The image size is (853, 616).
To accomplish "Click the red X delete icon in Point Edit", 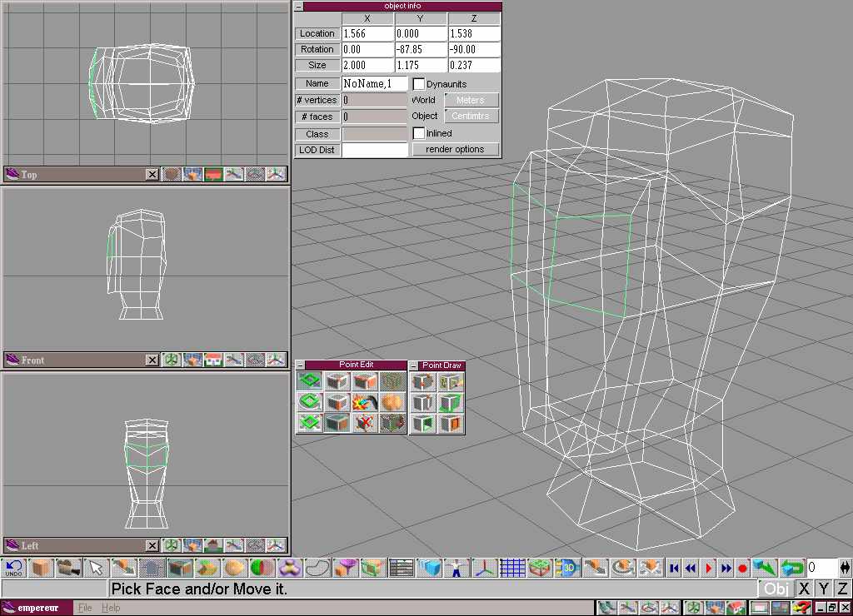I will 365,423.
